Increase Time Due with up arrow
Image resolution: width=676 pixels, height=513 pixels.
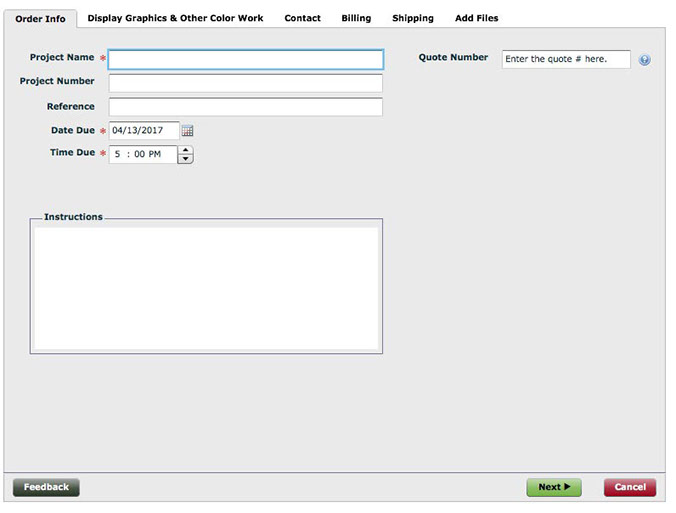click(x=185, y=150)
